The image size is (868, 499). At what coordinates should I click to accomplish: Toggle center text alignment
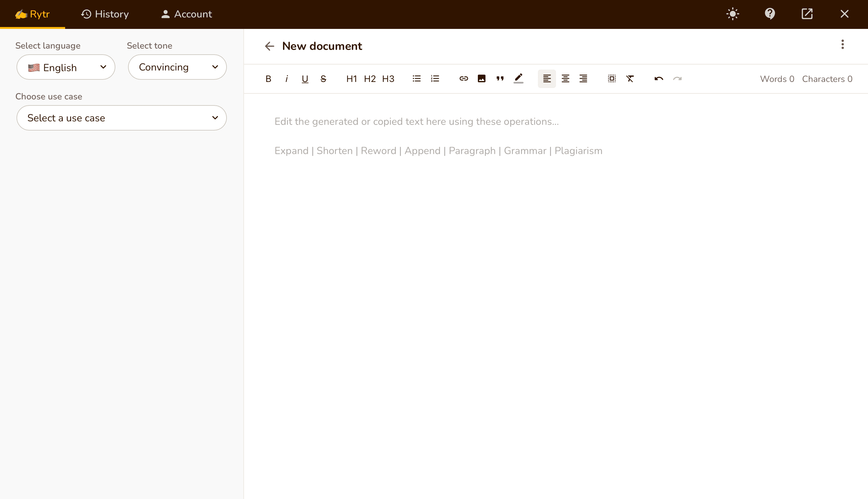[x=565, y=79]
